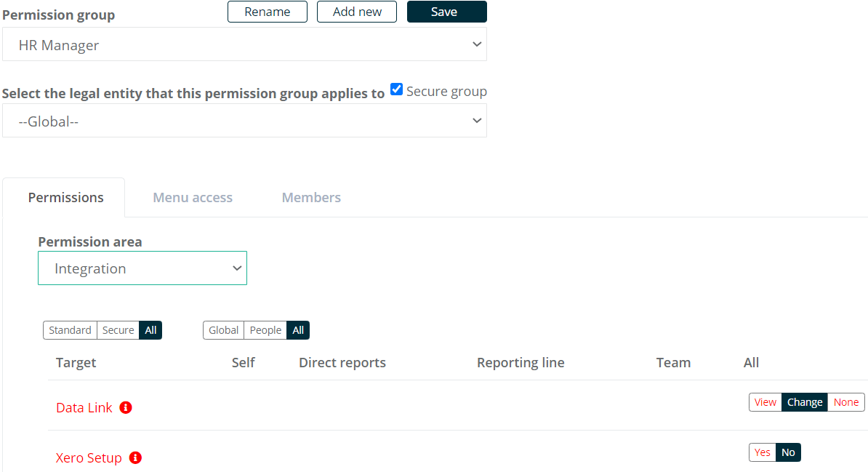
Task: Click the Add new button
Action: [357, 12]
